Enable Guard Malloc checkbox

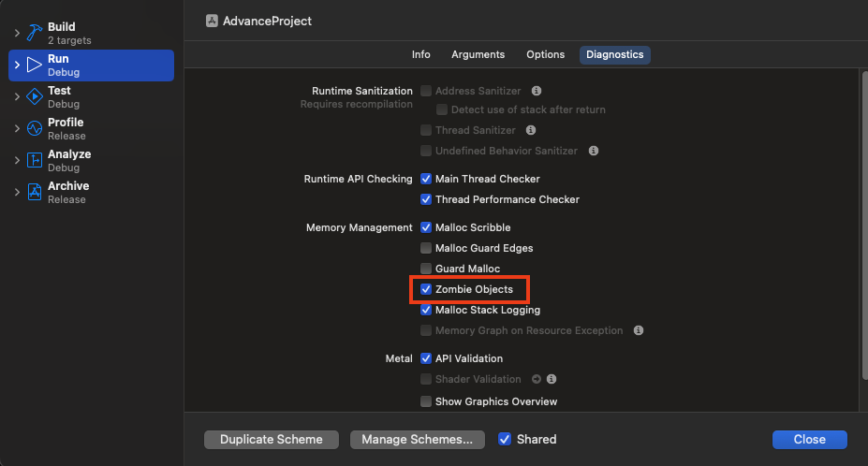426,269
